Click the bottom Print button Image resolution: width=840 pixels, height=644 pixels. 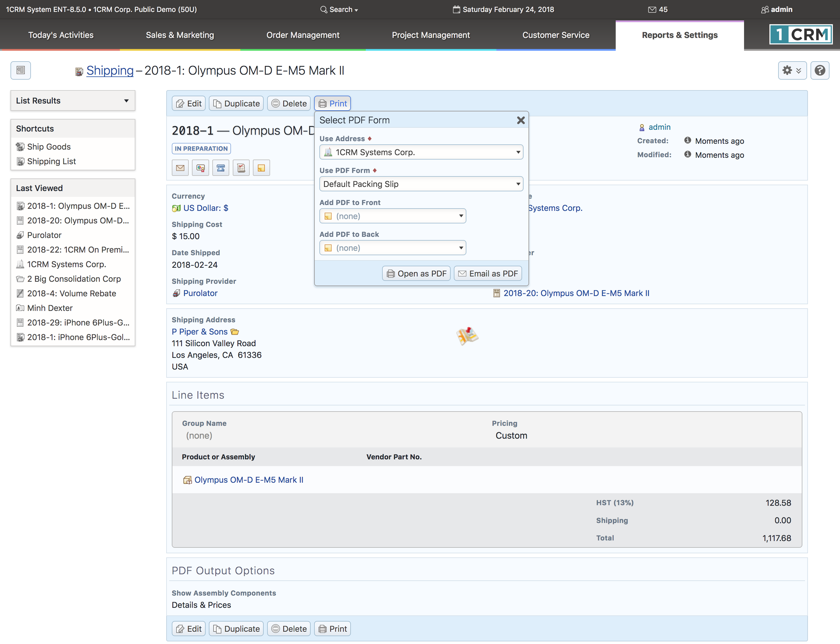(x=332, y=629)
